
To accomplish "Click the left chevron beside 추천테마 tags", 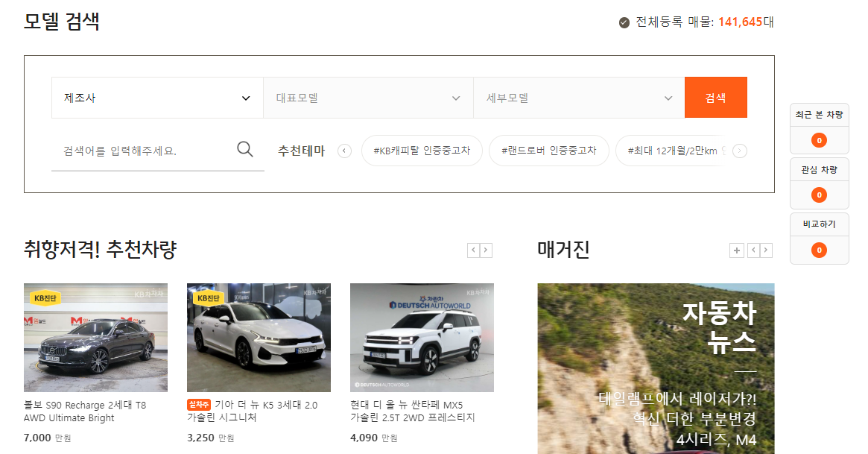I will coord(343,151).
